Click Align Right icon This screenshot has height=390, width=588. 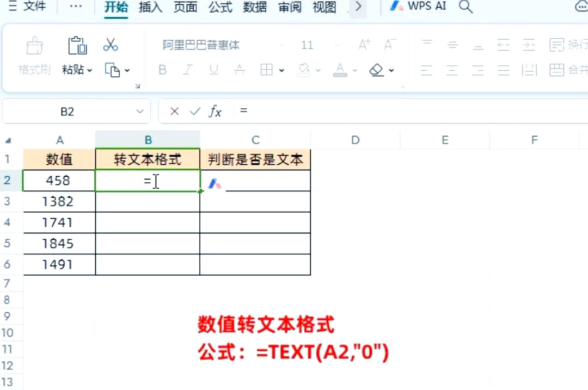pyautogui.click(x=478, y=70)
